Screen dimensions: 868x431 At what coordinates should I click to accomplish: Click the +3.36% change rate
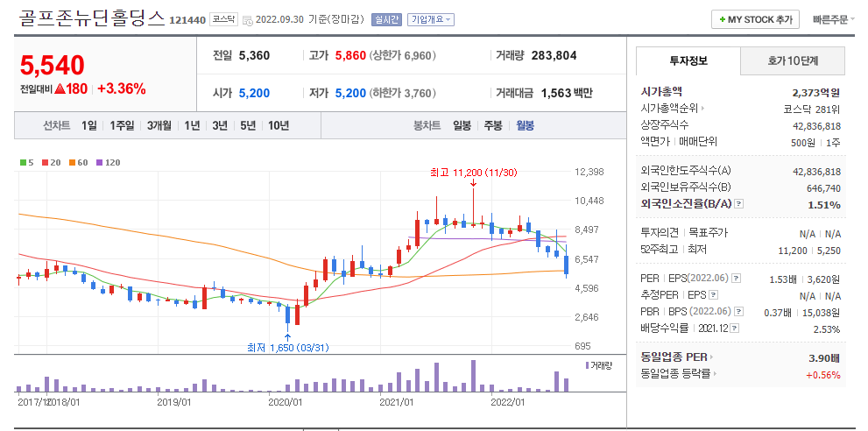coord(122,88)
